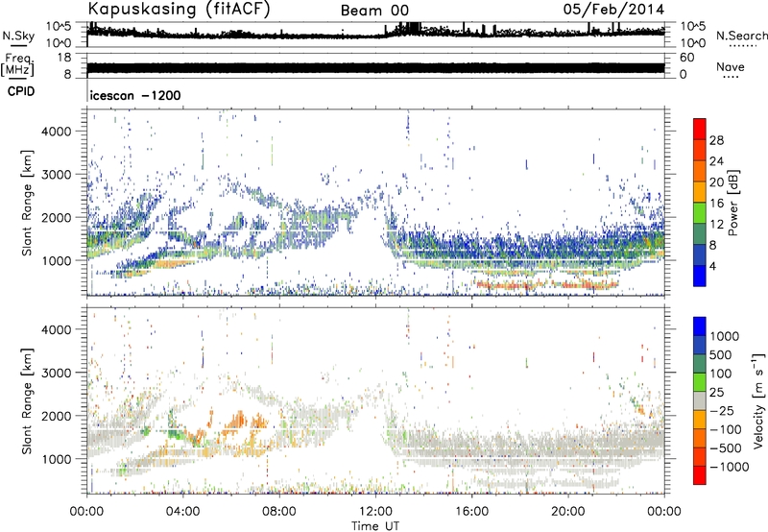Click the 'icescan -1200' text
This screenshot has width=768, height=532.
click(135, 95)
